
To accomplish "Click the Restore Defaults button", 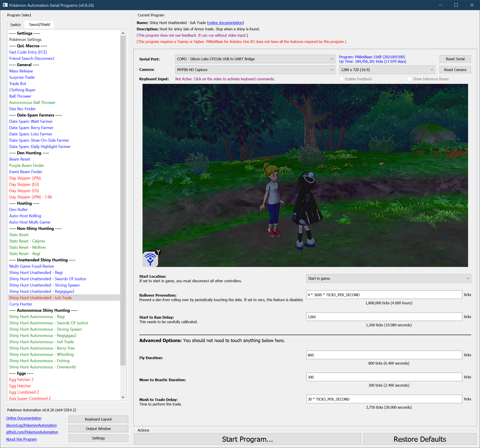I will 419,439.
